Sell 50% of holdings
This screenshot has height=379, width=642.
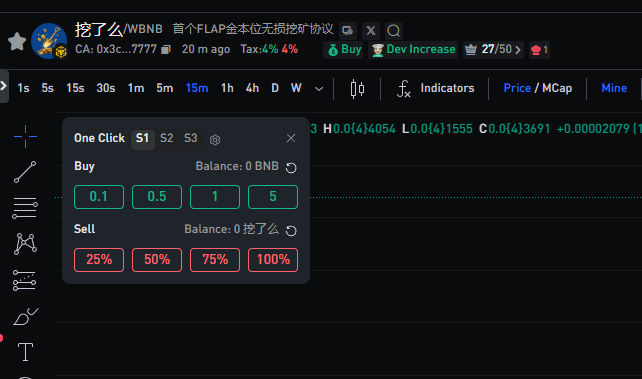(x=157, y=259)
